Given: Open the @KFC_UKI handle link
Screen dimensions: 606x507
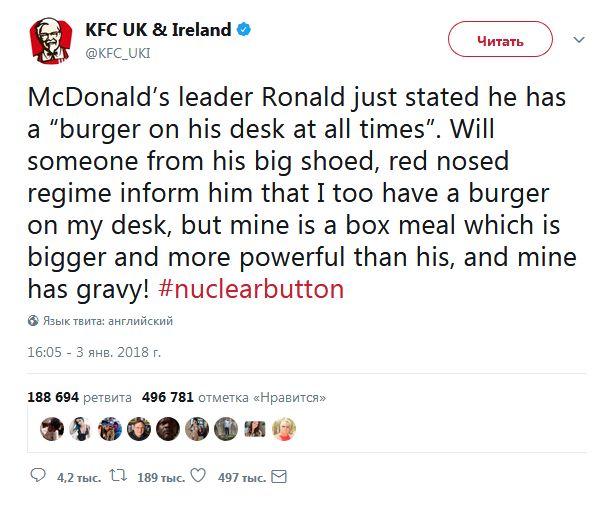Looking at the screenshot, I should pos(117,54).
